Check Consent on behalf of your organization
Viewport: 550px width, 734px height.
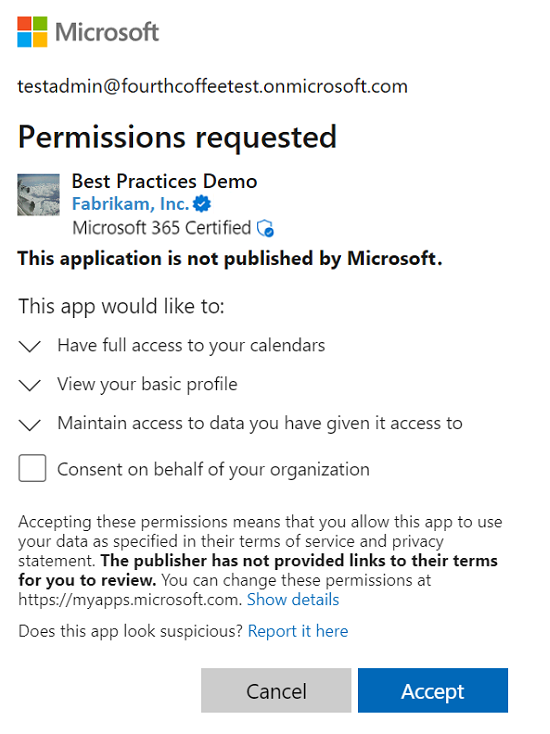(x=32, y=468)
